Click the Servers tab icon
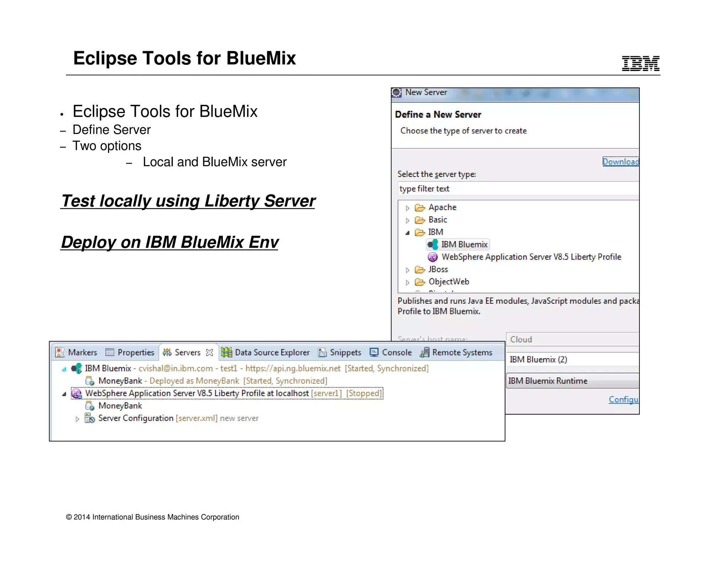Viewport: 728px width, 562px height. [x=167, y=352]
